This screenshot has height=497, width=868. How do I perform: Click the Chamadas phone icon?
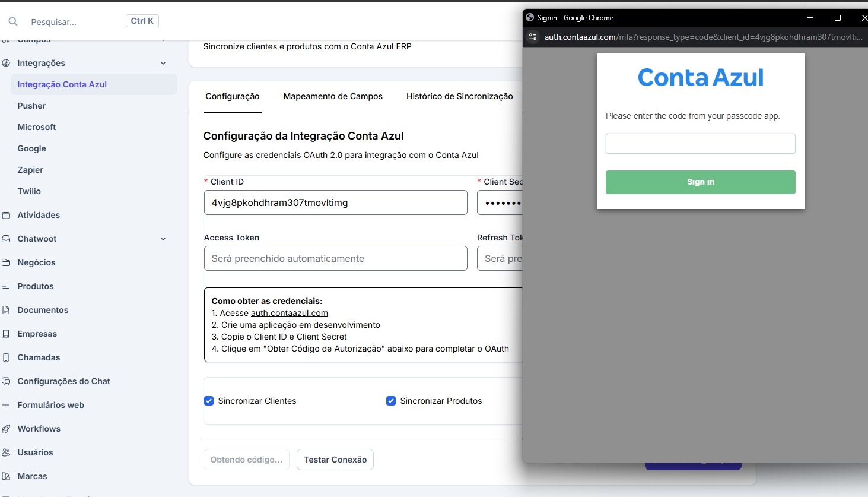click(x=6, y=357)
